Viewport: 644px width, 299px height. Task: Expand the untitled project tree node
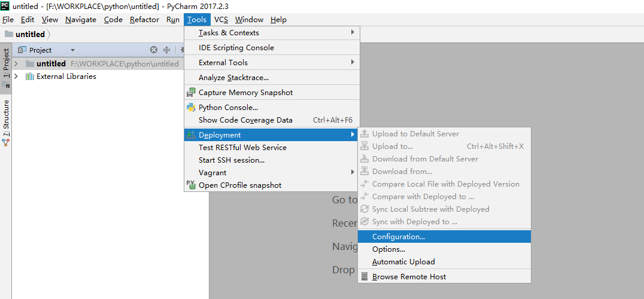(x=16, y=63)
